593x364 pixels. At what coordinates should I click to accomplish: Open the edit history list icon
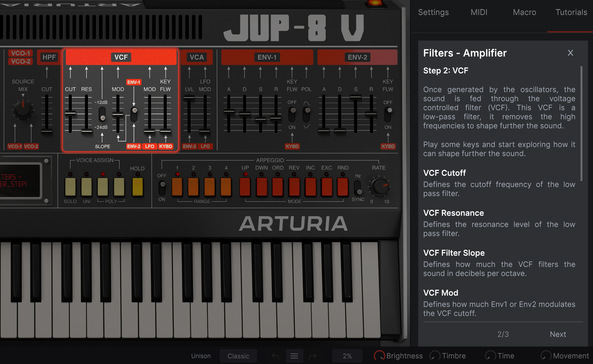pyautogui.click(x=294, y=356)
